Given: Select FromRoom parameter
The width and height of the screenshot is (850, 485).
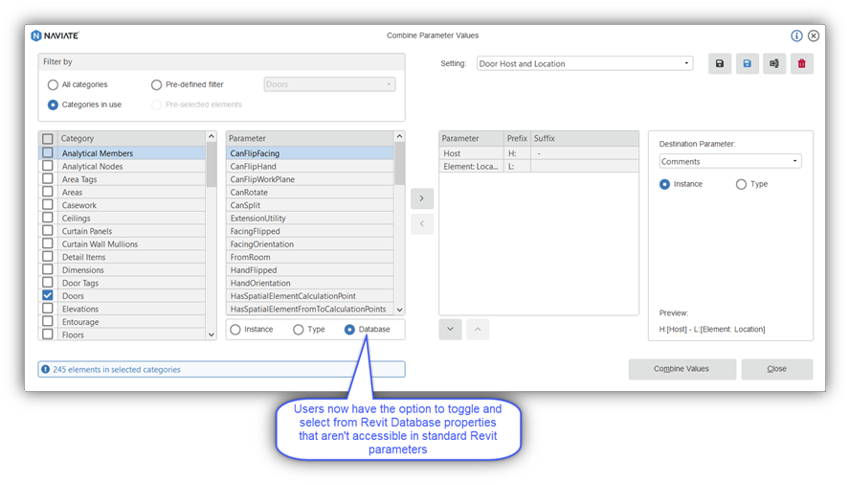Looking at the screenshot, I should (x=310, y=257).
